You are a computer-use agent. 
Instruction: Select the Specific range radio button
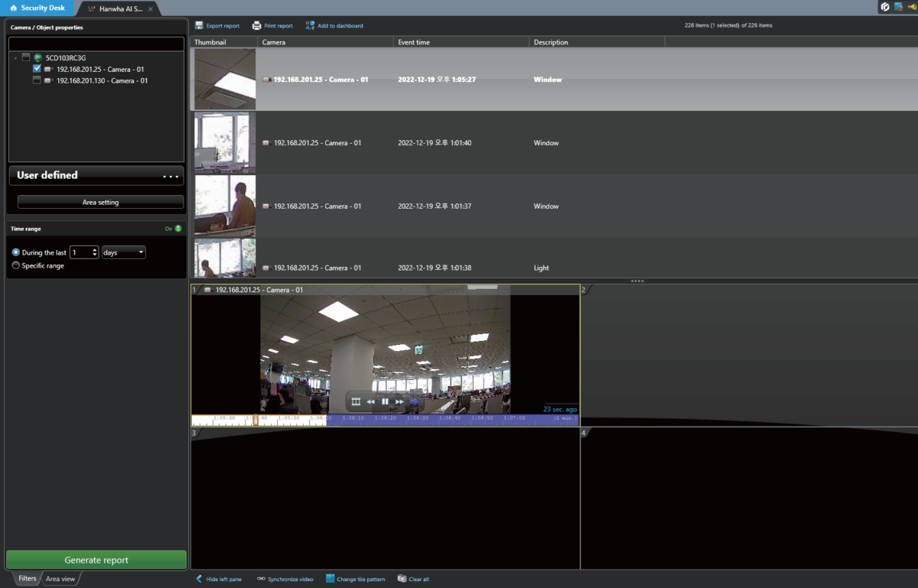tap(16, 265)
